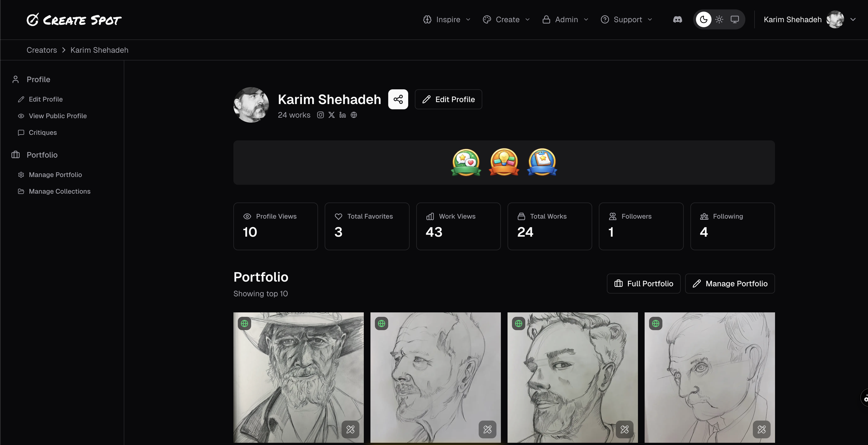Open the Create menu in the navigation
868x445 pixels.
tap(506, 19)
